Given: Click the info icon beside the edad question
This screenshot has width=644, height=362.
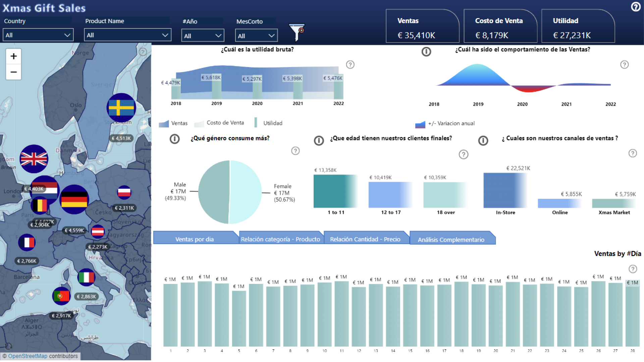Looking at the screenshot, I should (x=319, y=140).
